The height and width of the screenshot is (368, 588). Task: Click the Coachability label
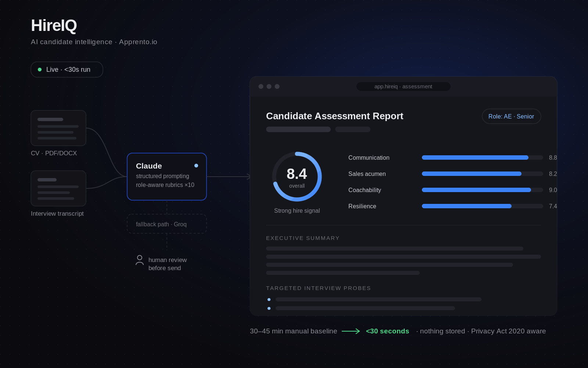(365, 190)
